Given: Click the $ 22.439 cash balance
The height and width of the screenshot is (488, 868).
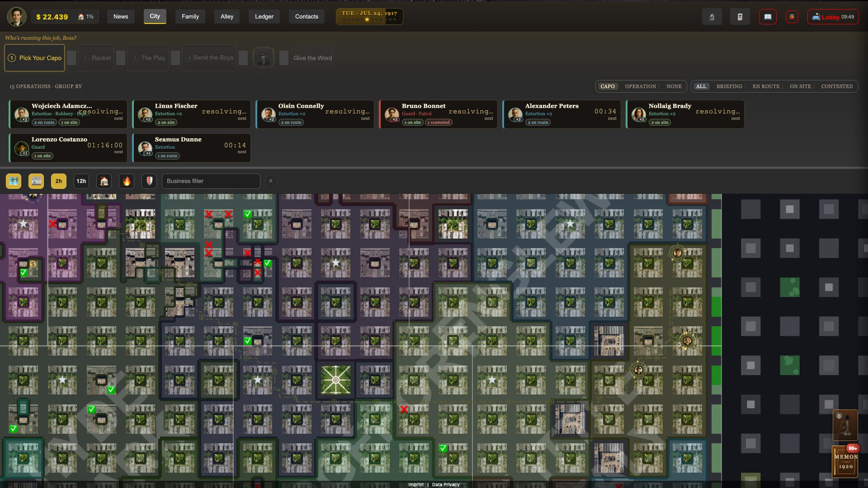Looking at the screenshot, I should pyautogui.click(x=52, y=17).
